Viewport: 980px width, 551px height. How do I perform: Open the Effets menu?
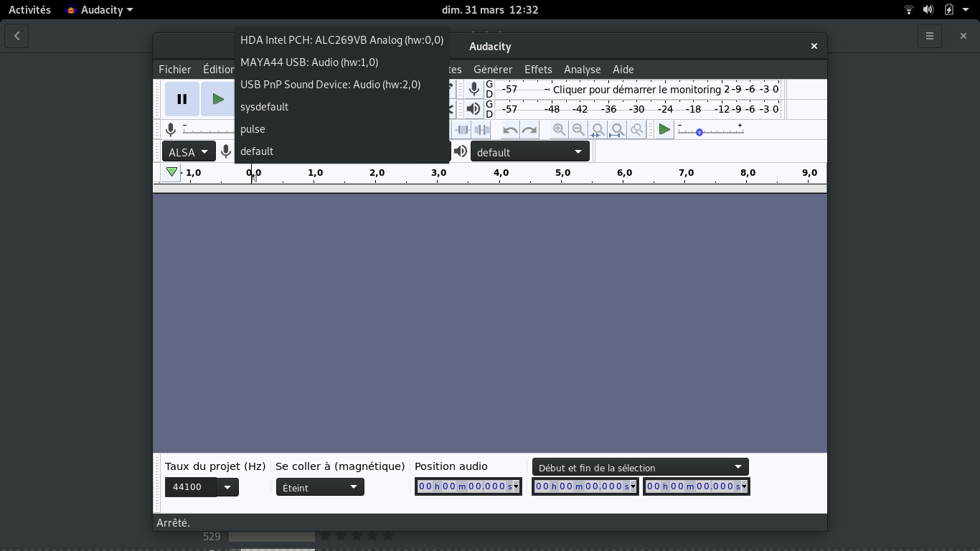click(x=538, y=70)
